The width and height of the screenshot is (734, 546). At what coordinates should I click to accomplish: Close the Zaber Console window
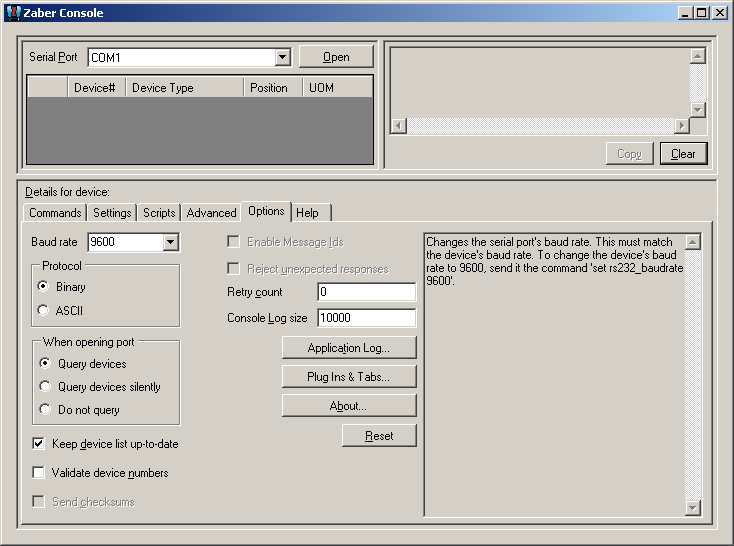(719, 13)
